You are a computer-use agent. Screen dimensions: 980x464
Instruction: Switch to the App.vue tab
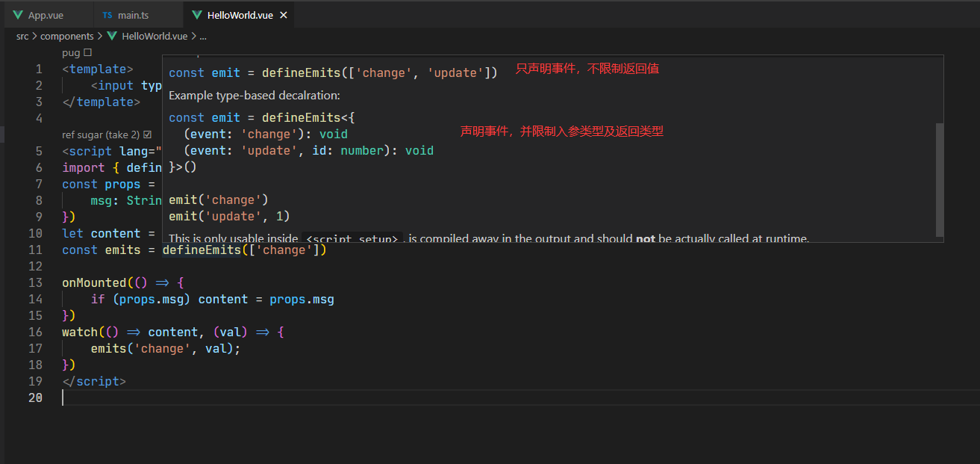click(x=48, y=15)
